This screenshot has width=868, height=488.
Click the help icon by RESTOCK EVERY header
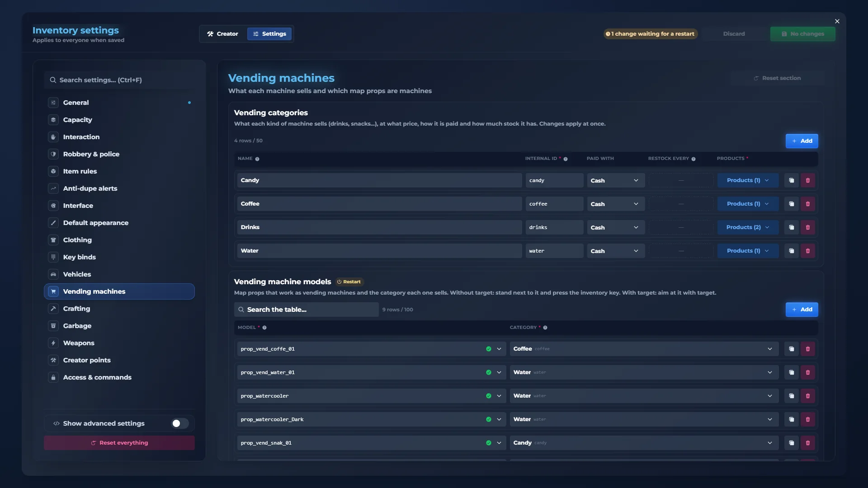click(x=693, y=159)
